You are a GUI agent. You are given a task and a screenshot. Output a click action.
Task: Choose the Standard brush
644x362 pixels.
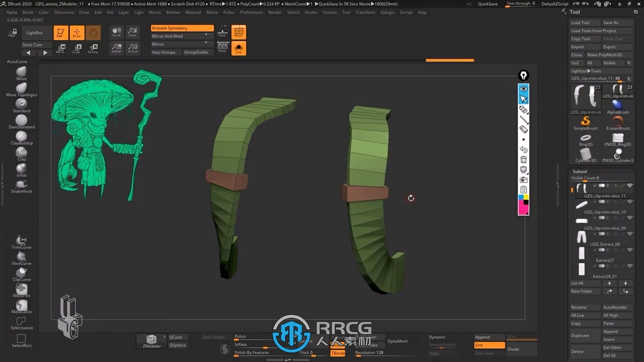[x=21, y=105]
